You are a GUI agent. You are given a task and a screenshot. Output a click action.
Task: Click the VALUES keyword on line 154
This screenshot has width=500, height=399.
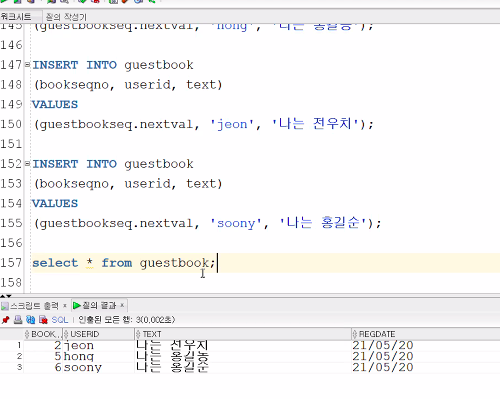tap(55, 204)
